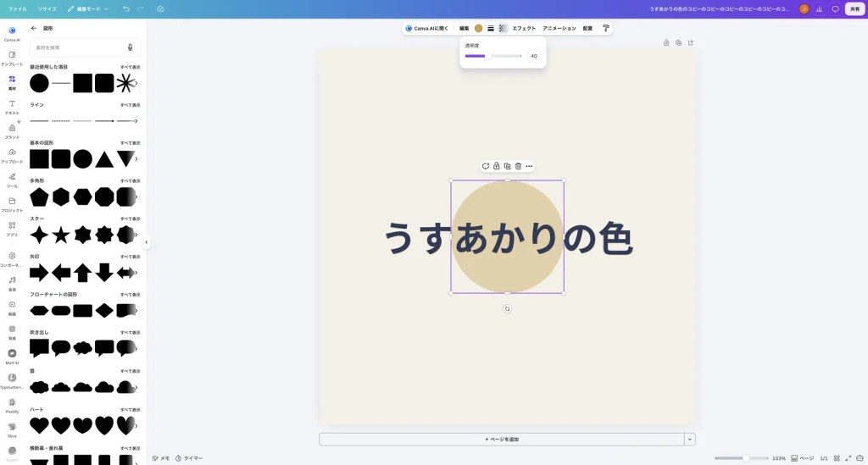Click the add page icon above canvas

pos(690,42)
